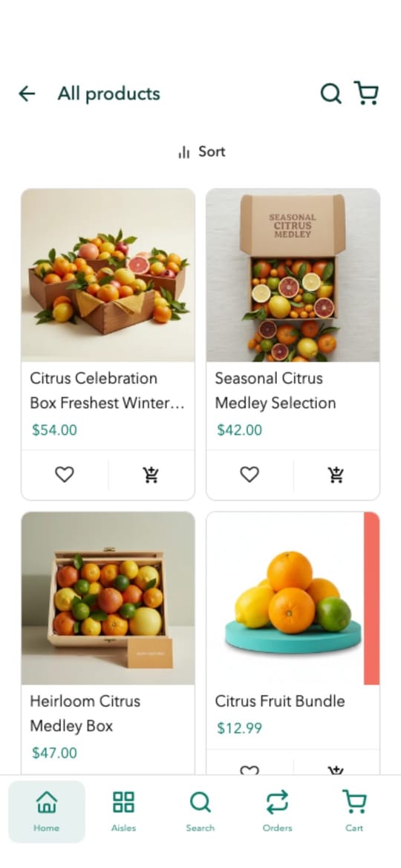Open the Citrus Fruit Bundle title link

coord(280,702)
